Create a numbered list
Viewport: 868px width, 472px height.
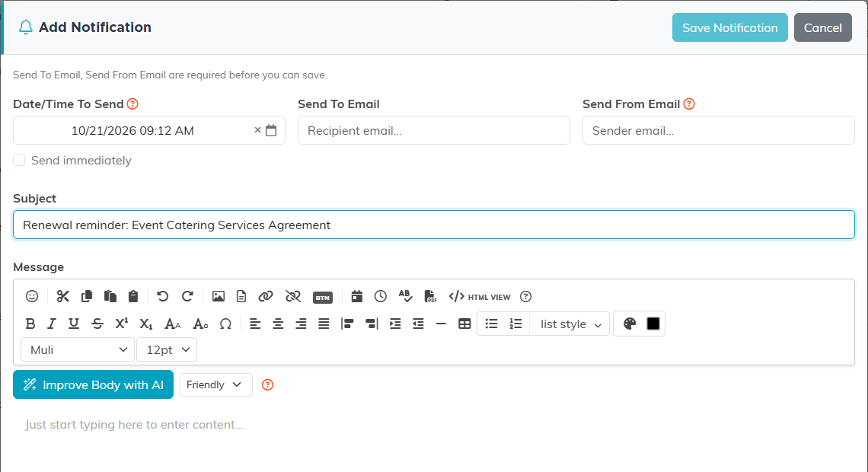pos(515,324)
